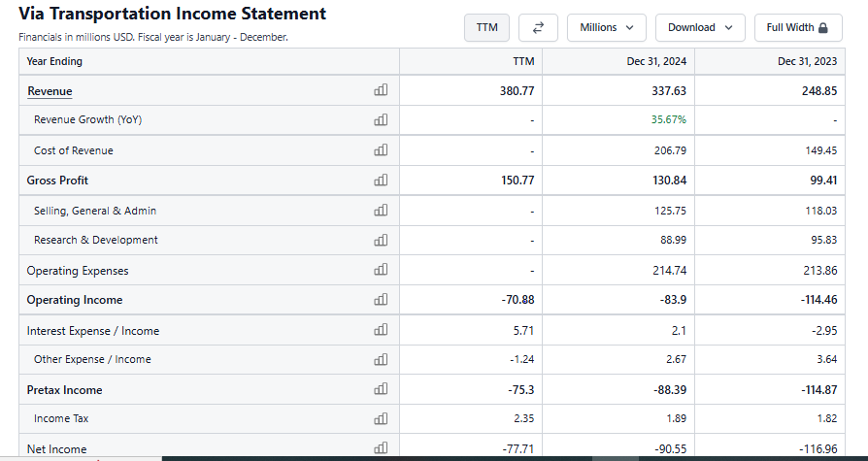Click chart icon for Interest Expense / Income
The height and width of the screenshot is (461, 868).
pos(381,331)
